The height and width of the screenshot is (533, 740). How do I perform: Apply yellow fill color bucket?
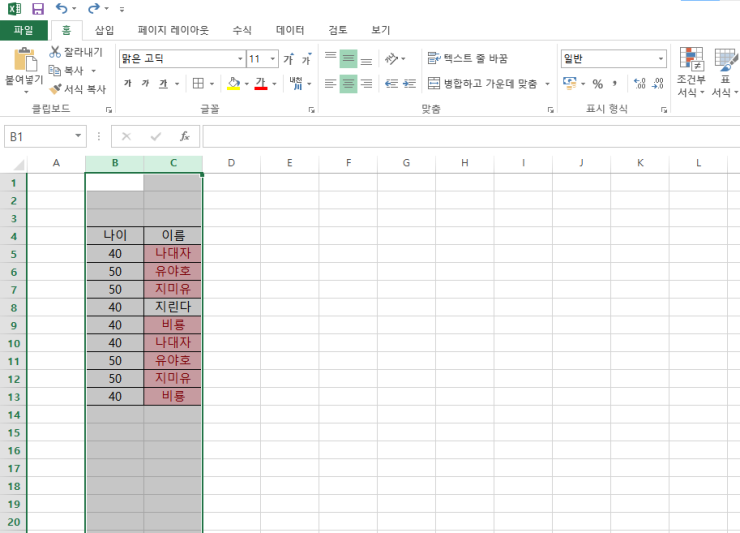(x=234, y=84)
